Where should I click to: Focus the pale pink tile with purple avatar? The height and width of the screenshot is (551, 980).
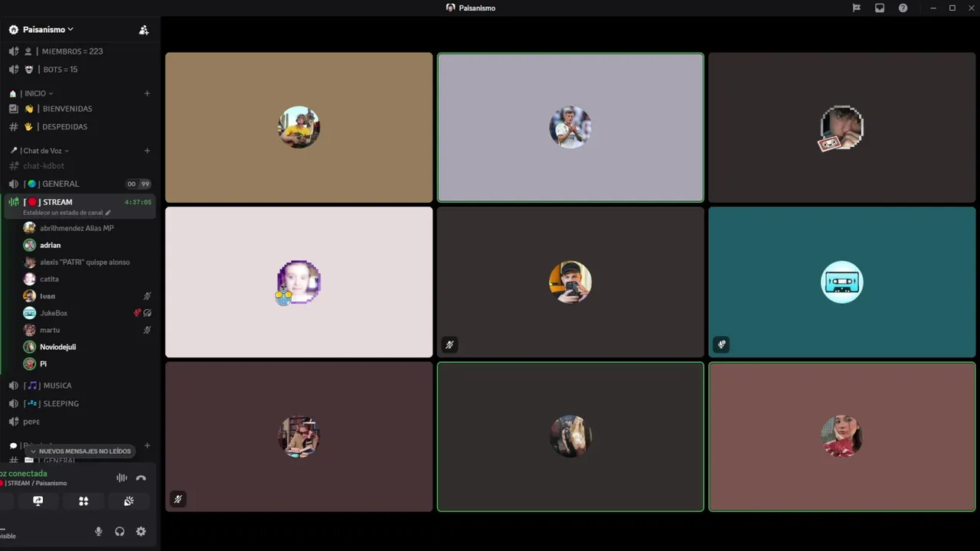(x=299, y=282)
